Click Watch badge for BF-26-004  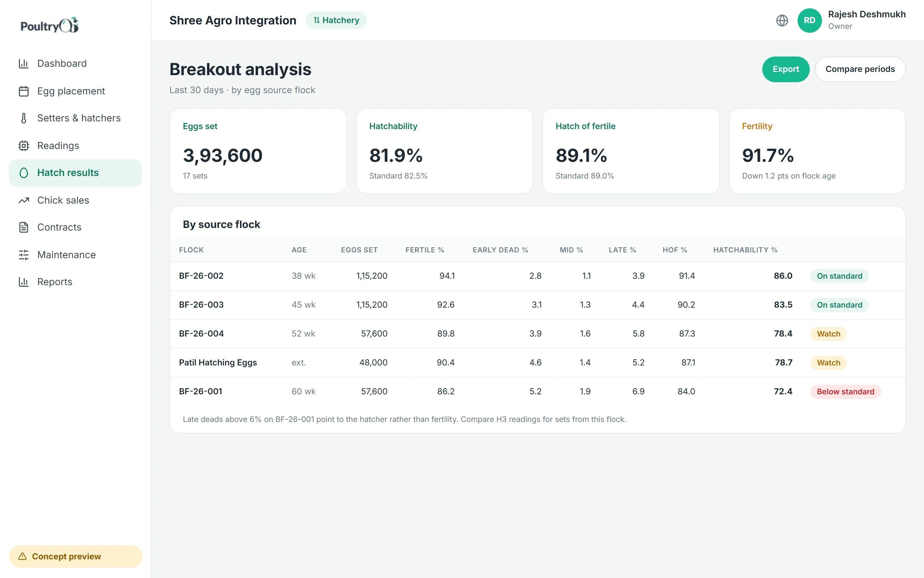click(x=828, y=334)
